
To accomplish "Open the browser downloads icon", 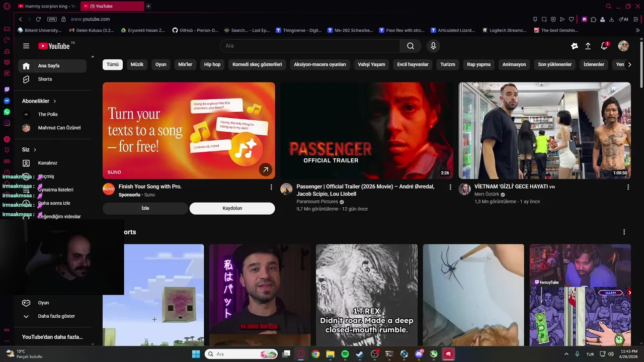I will point(611,19).
